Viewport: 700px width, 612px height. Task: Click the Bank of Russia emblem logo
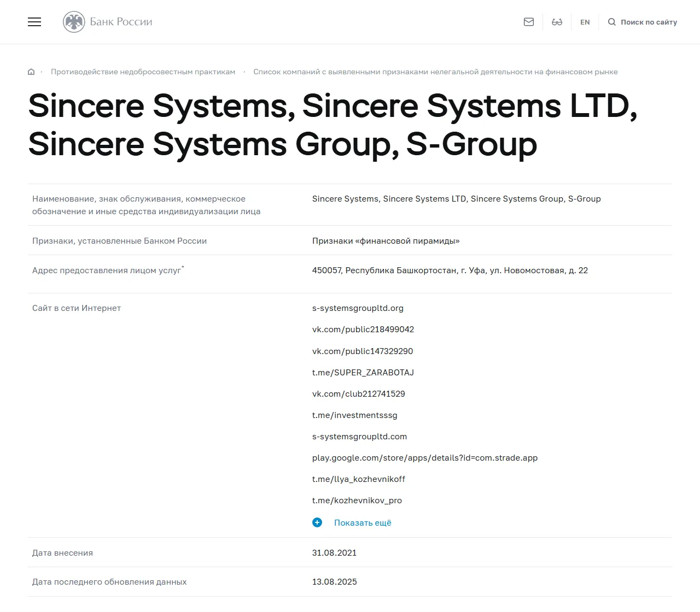click(x=74, y=22)
